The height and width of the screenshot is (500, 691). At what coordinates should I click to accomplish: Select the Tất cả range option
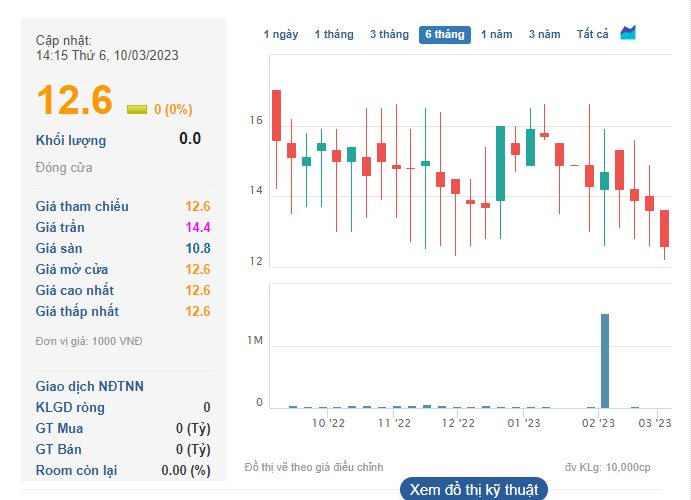click(x=593, y=34)
